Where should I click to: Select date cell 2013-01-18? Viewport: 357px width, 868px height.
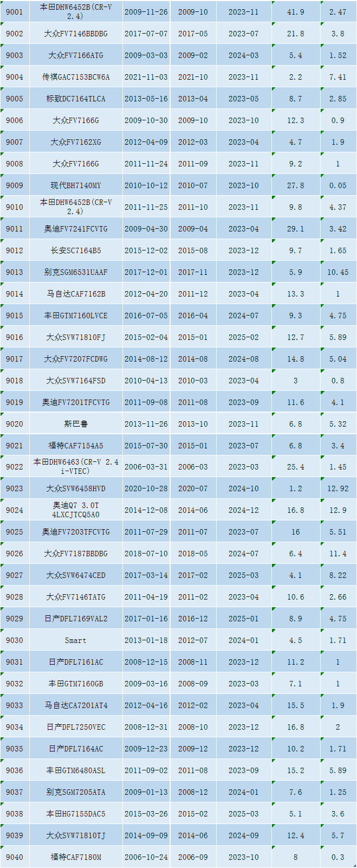[x=146, y=640]
